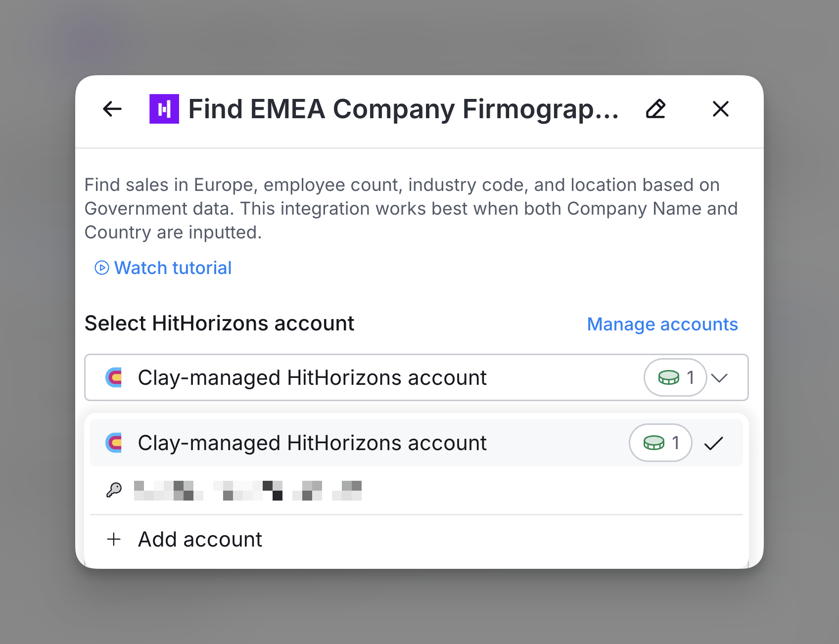Choose the blurred API key account option
Screen dimensions: 839x644
pyautogui.click(x=417, y=490)
